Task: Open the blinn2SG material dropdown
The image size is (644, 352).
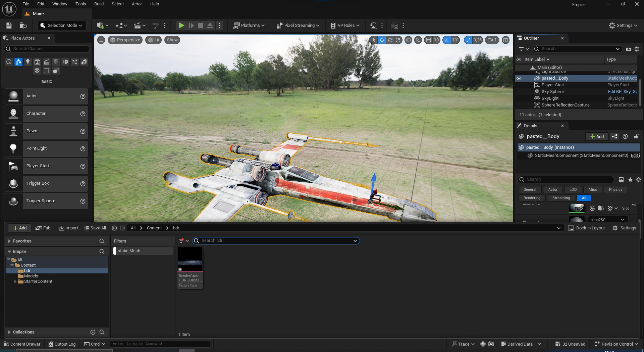Action: click(x=608, y=220)
